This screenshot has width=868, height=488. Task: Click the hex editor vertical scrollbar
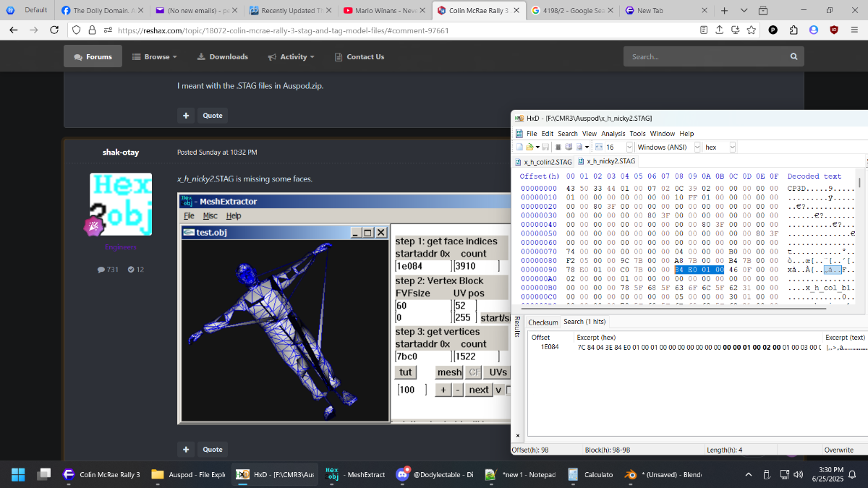pos(859,237)
